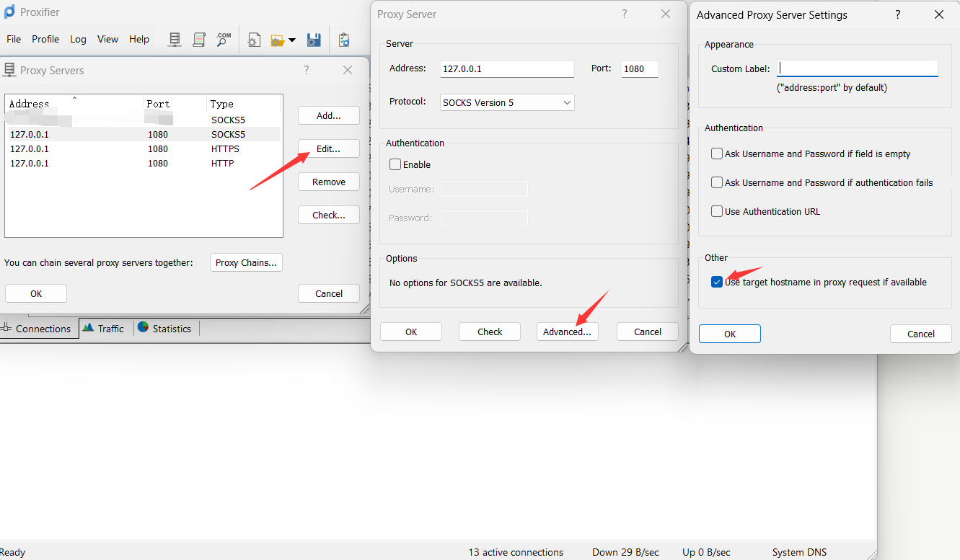
Task: Click the open profile folder icon
Action: [278, 40]
